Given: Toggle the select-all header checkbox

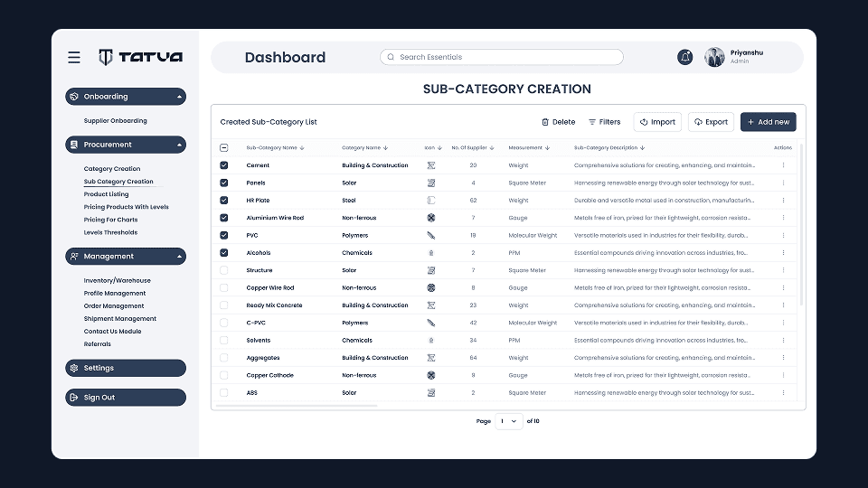Looking at the screenshot, I should [x=224, y=147].
